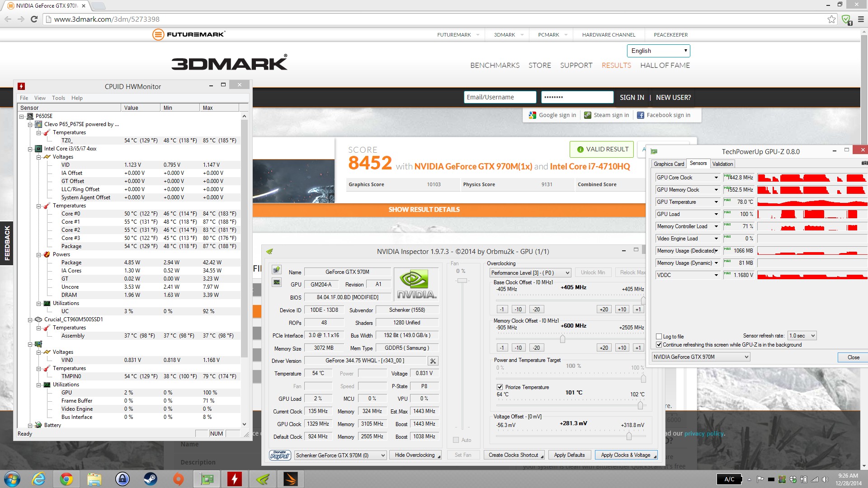Viewport: 868px width, 488px height.
Task: Click Close button in GPU-Z
Action: tap(853, 357)
